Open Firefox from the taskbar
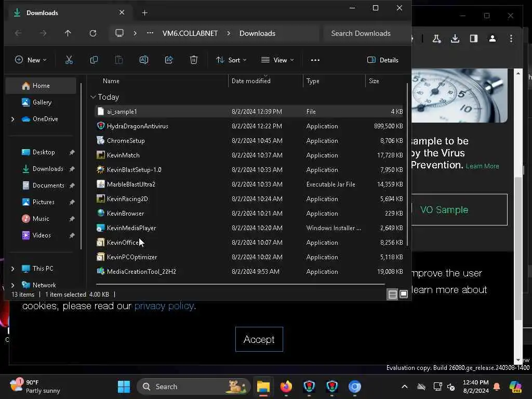Viewport: 532px width, 399px height. click(286, 387)
